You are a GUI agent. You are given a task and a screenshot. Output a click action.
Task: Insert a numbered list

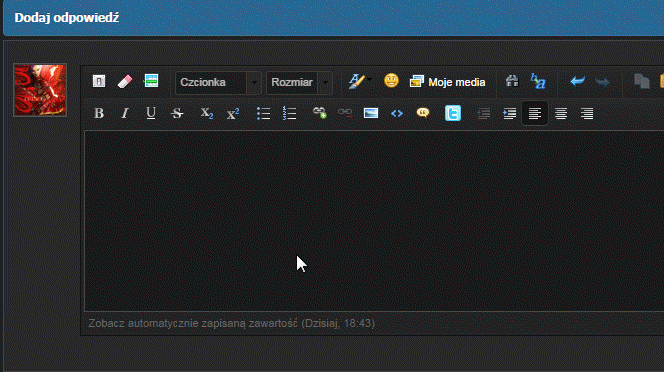(x=289, y=114)
